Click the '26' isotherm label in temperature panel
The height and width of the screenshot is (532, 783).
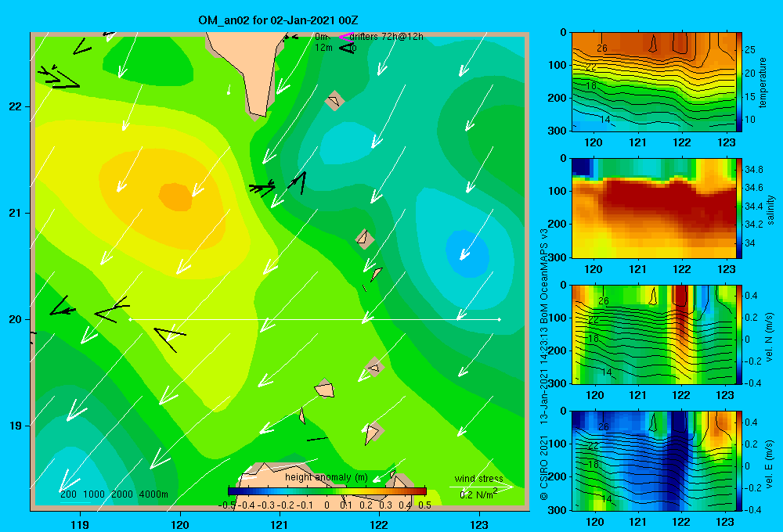(602, 48)
